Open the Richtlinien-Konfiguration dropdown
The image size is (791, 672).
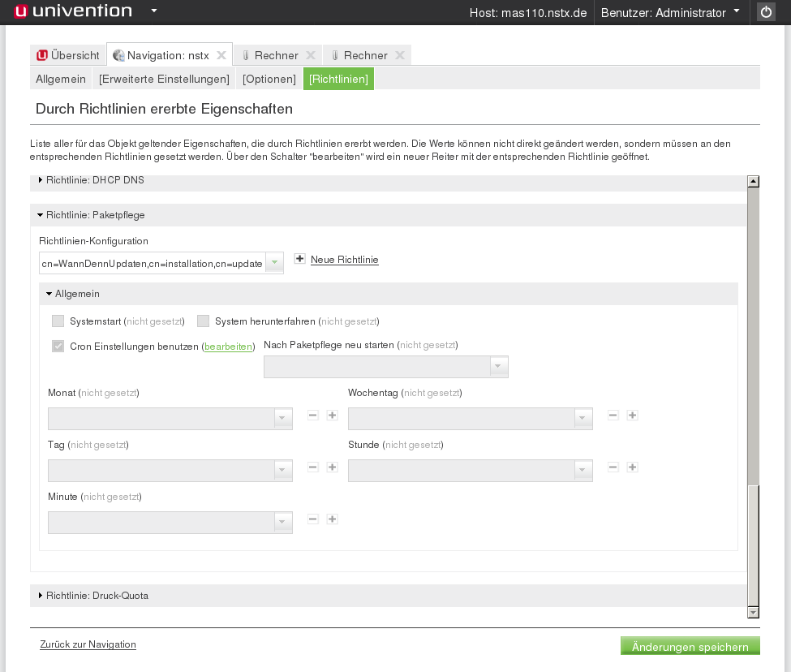pyautogui.click(x=274, y=263)
